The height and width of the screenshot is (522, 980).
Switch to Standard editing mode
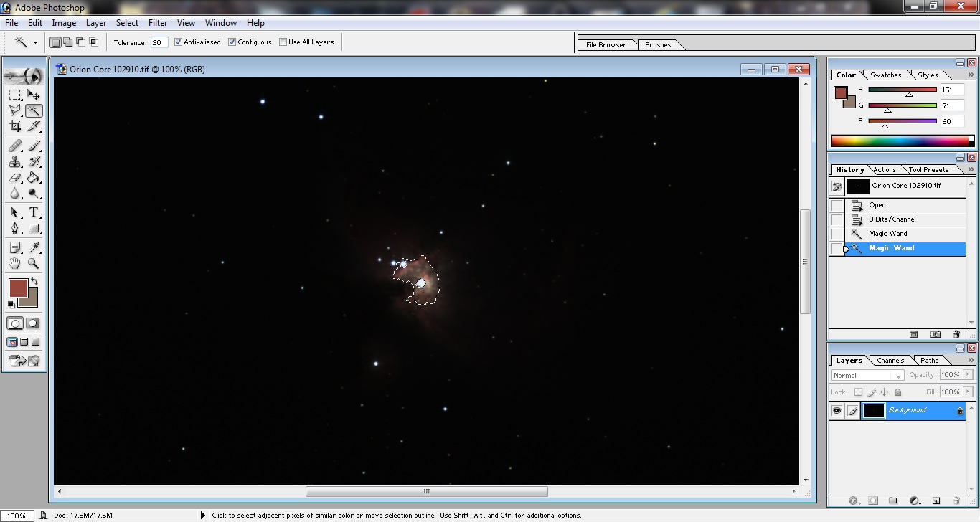click(15, 323)
